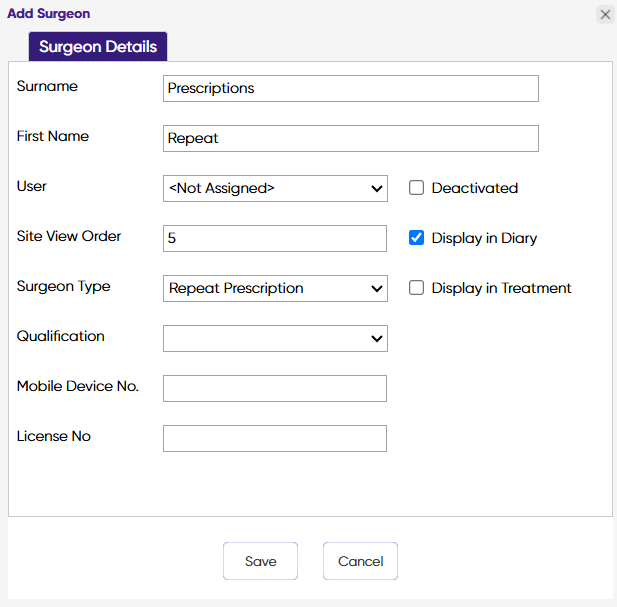The height and width of the screenshot is (607, 617).
Task: Close the Add Surgeon dialog
Action: coord(605,15)
